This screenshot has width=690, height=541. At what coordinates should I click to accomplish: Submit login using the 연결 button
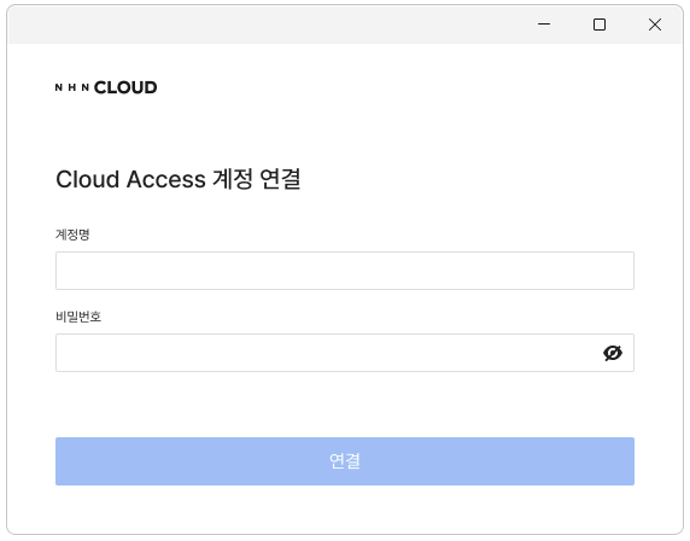point(345,461)
